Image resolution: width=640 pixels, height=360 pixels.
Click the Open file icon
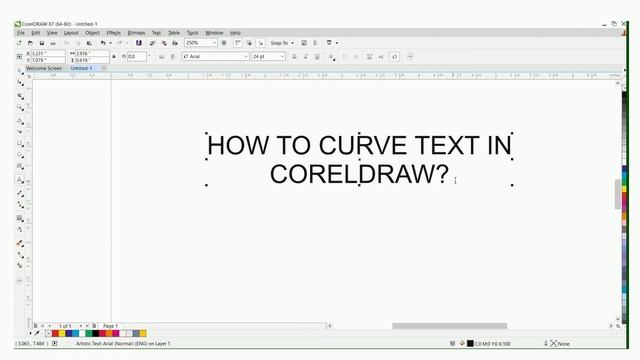pos(30,43)
